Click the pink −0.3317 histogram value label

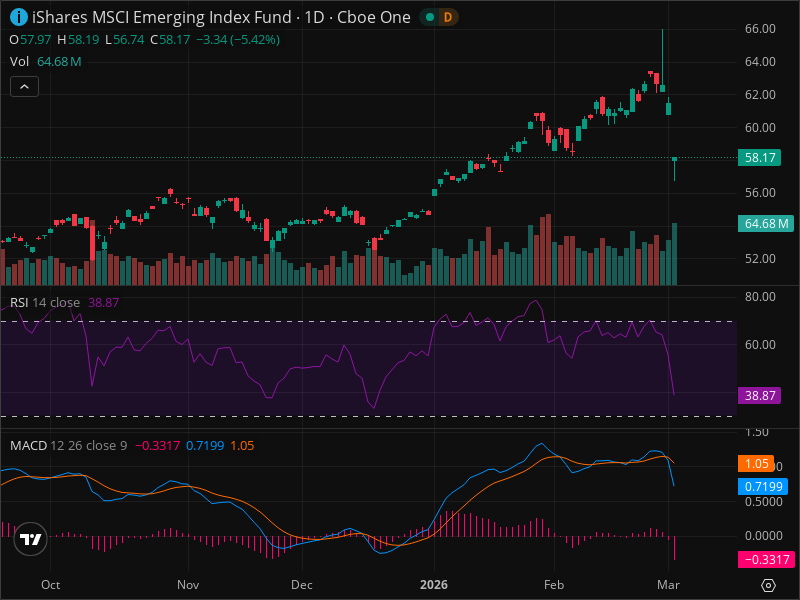[766, 560]
